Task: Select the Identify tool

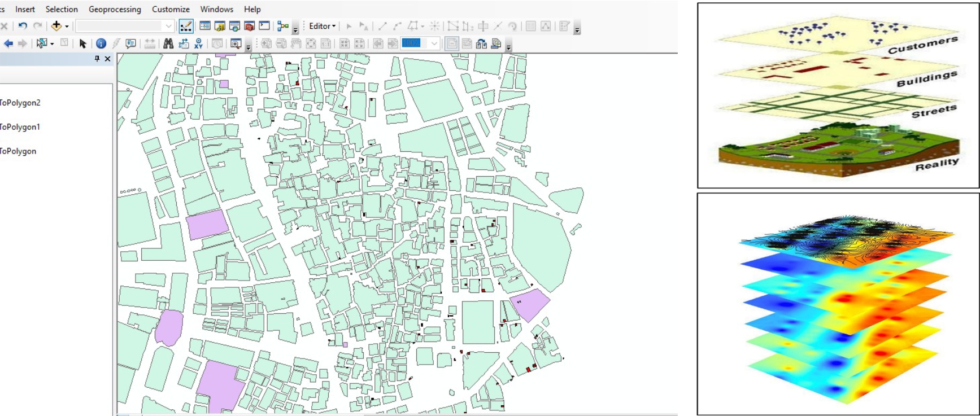Action: [101, 43]
